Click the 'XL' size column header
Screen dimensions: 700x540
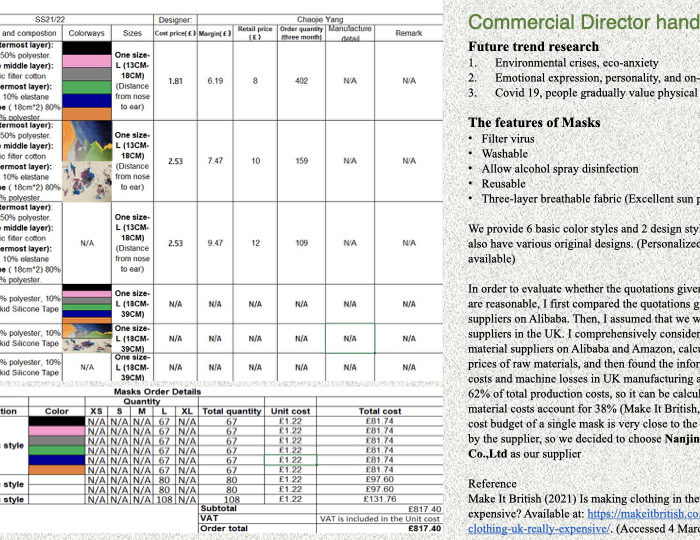tap(187, 411)
